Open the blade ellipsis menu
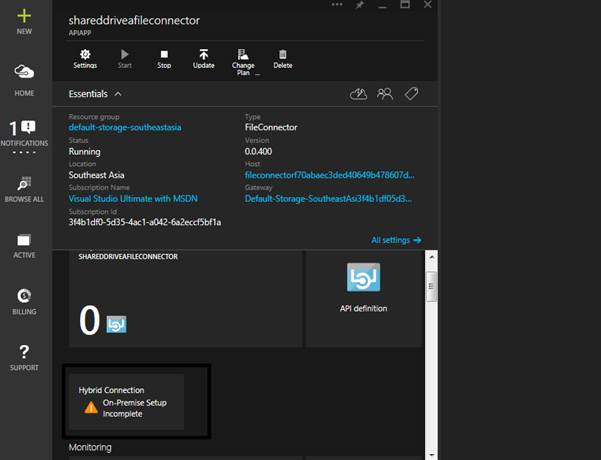This screenshot has width=601, height=460. [x=337, y=5]
